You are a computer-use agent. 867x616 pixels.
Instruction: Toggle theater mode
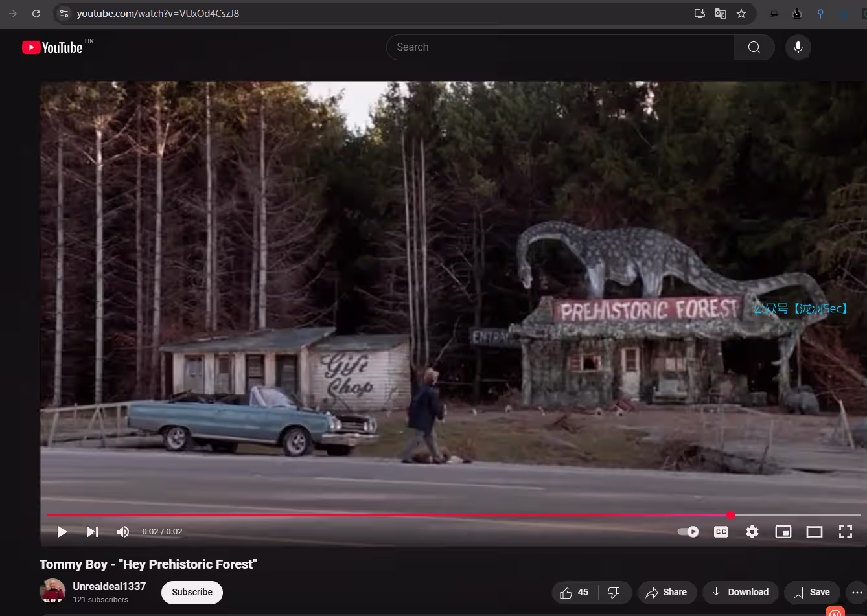[815, 532]
